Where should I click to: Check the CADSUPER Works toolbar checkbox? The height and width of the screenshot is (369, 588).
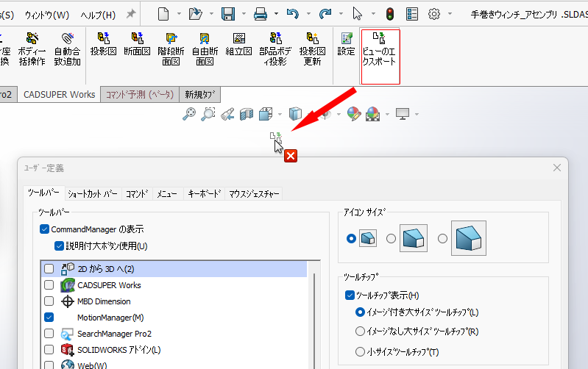[49, 285]
